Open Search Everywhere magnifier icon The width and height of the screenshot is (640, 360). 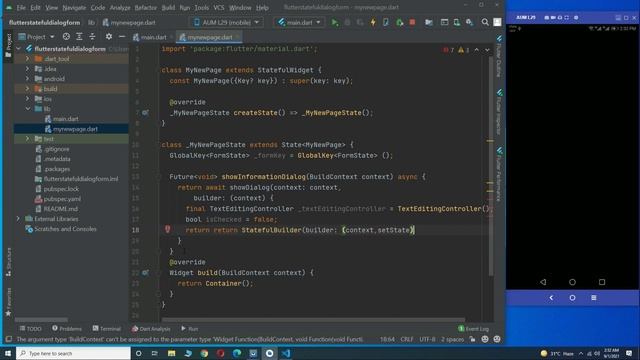pyautogui.click(x=485, y=22)
